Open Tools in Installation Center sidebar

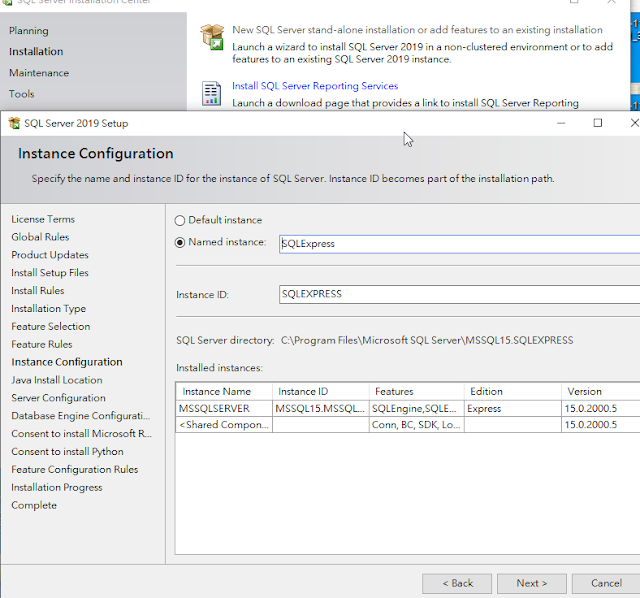click(x=22, y=94)
